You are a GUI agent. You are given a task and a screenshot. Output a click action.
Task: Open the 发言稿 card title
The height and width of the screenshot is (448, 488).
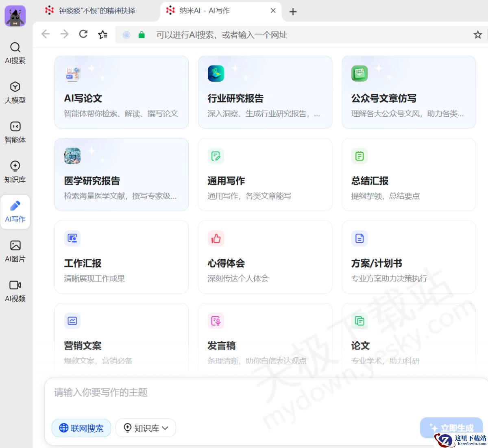click(x=222, y=346)
